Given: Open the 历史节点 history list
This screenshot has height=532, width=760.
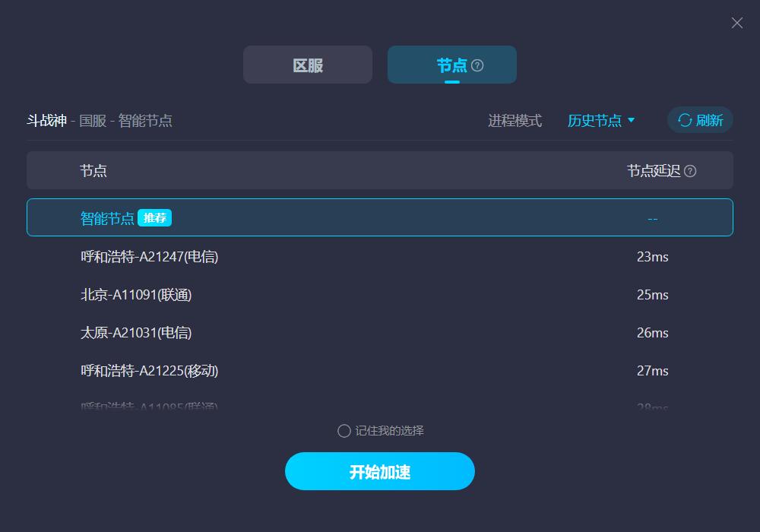Looking at the screenshot, I should tap(594, 120).
